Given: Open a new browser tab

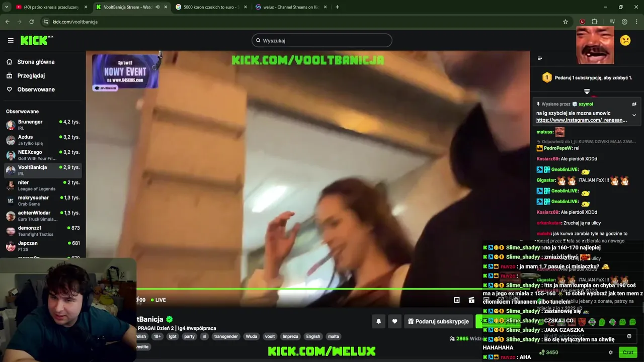Looking at the screenshot, I should [337, 7].
